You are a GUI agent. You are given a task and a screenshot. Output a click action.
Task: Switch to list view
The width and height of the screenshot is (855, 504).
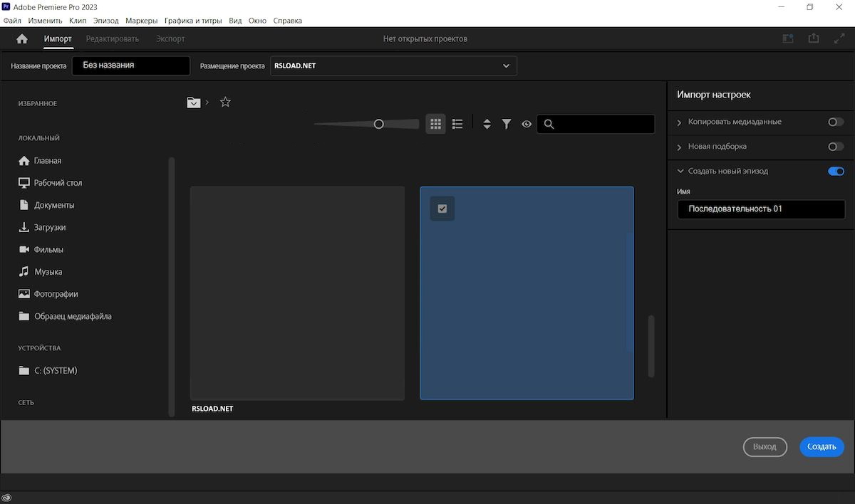click(x=457, y=124)
